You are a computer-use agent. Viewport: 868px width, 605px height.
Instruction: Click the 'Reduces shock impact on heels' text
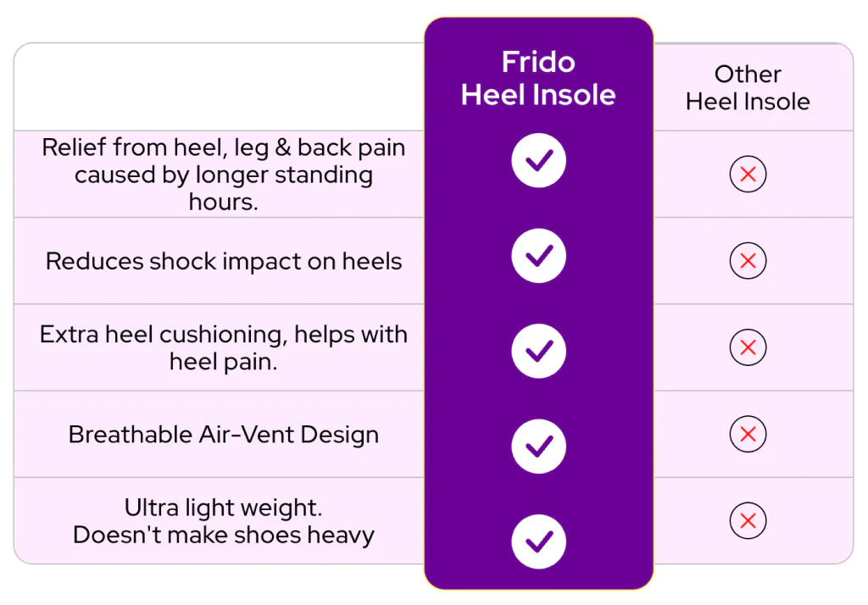tap(224, 261)
